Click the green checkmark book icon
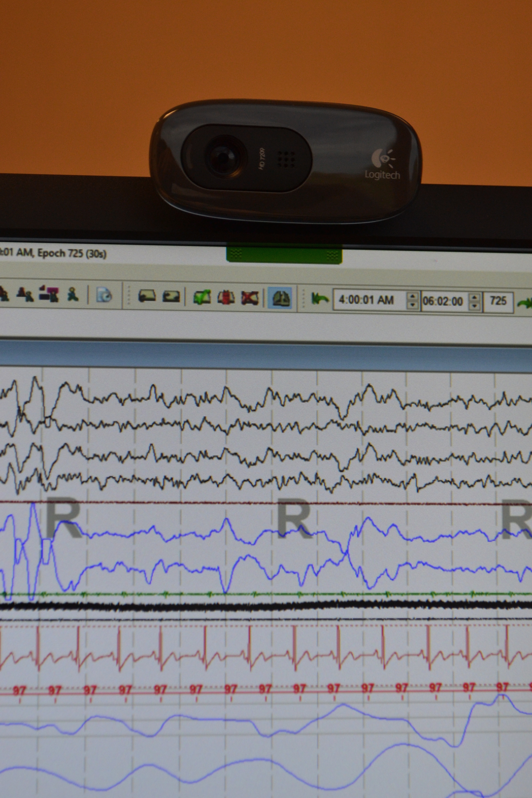 (x=202, y=297)
